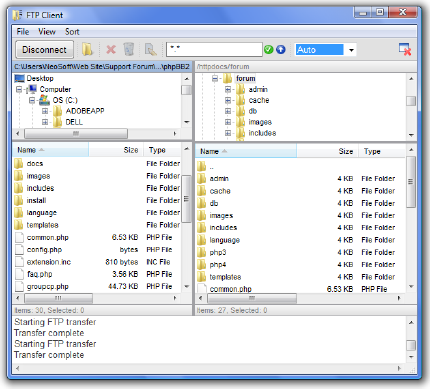Click the local Type column header
The height and width of the screenshot is (389, 430).
(x=162, y=150)
